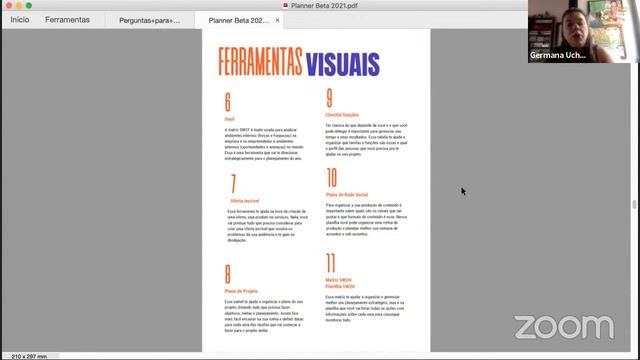Click the 210 x 297 mm page size label
Screen dimensions: 640x360
(29, 356)
